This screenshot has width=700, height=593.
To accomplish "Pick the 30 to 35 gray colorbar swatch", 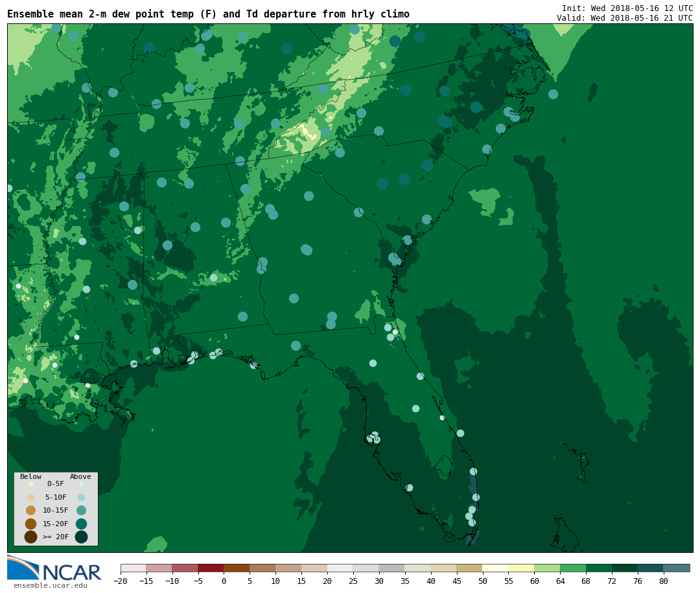I will click(x=392, y=568).
